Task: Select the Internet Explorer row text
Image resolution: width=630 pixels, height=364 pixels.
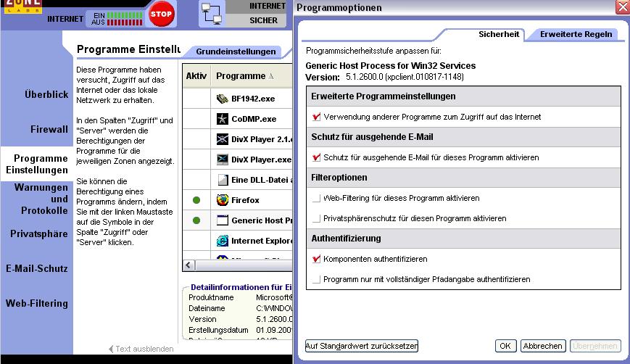Action: coord(262,241)
